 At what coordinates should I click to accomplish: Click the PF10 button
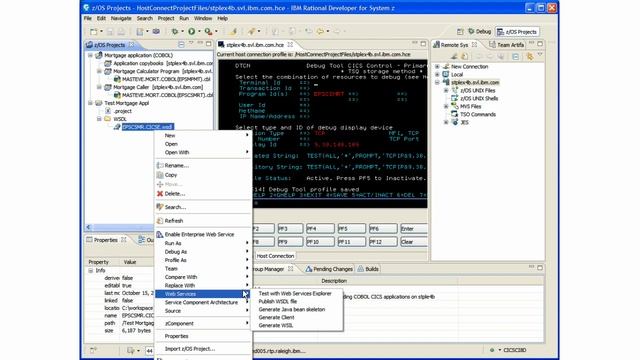tap(320, 242)
